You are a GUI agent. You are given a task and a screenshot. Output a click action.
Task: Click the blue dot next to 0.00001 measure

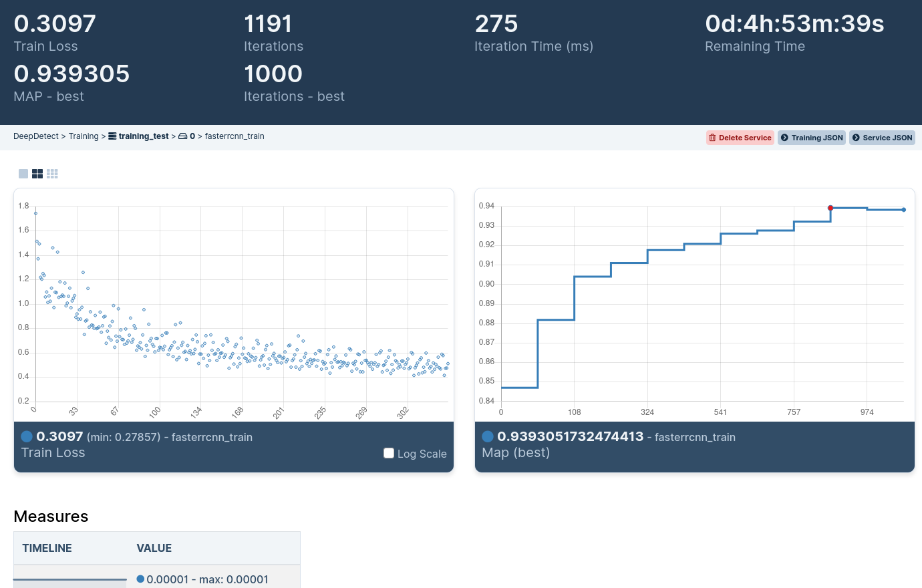tap(140, 579)
